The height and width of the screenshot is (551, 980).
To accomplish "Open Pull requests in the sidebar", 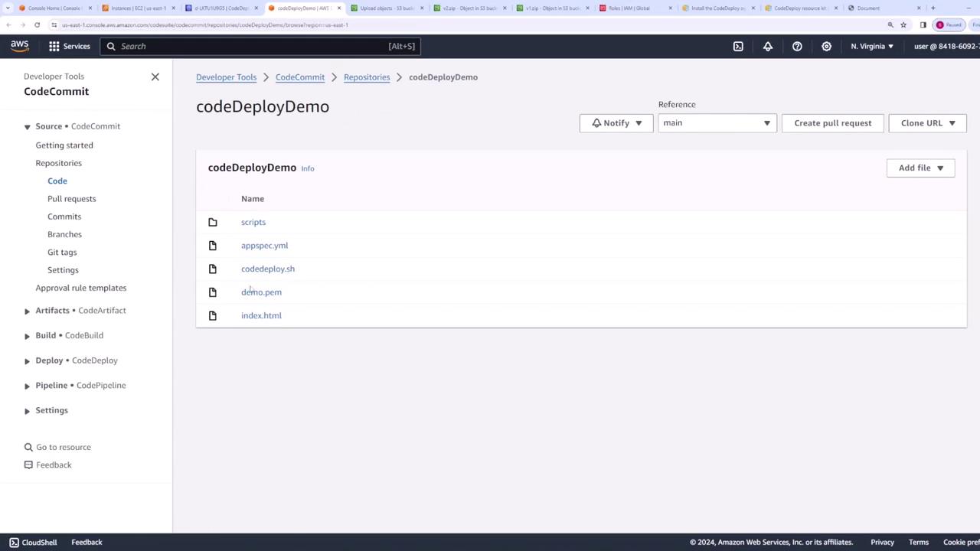I will tap(72, 199).
